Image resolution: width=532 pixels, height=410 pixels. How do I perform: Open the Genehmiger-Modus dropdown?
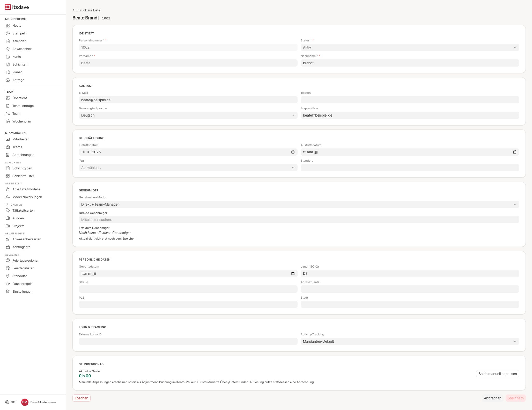pos(299,204)
